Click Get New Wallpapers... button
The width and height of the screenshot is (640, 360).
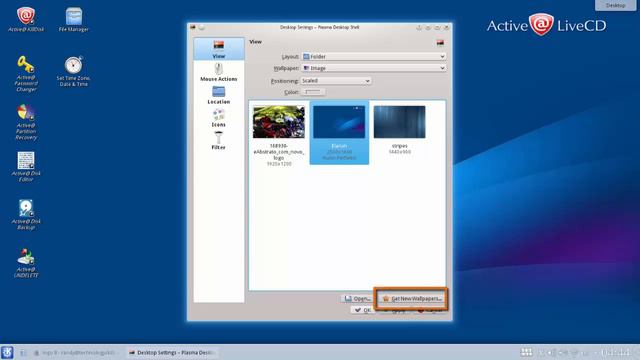point(412,299)
